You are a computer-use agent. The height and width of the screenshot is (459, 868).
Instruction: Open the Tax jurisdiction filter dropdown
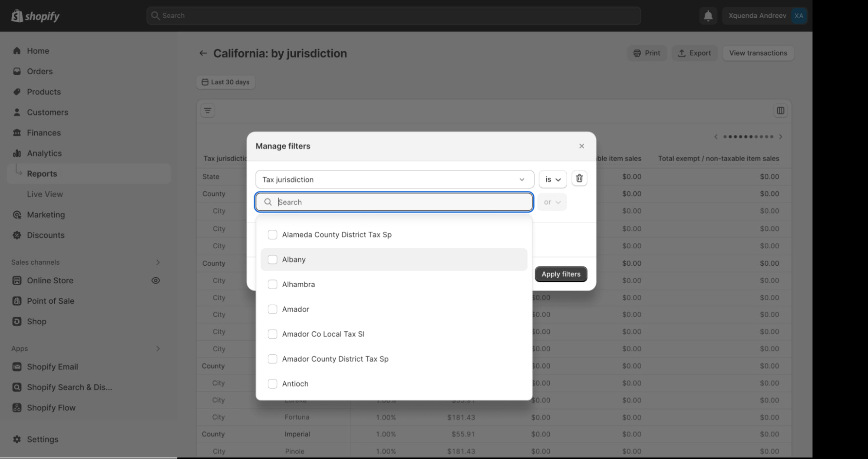coord(393,179)
